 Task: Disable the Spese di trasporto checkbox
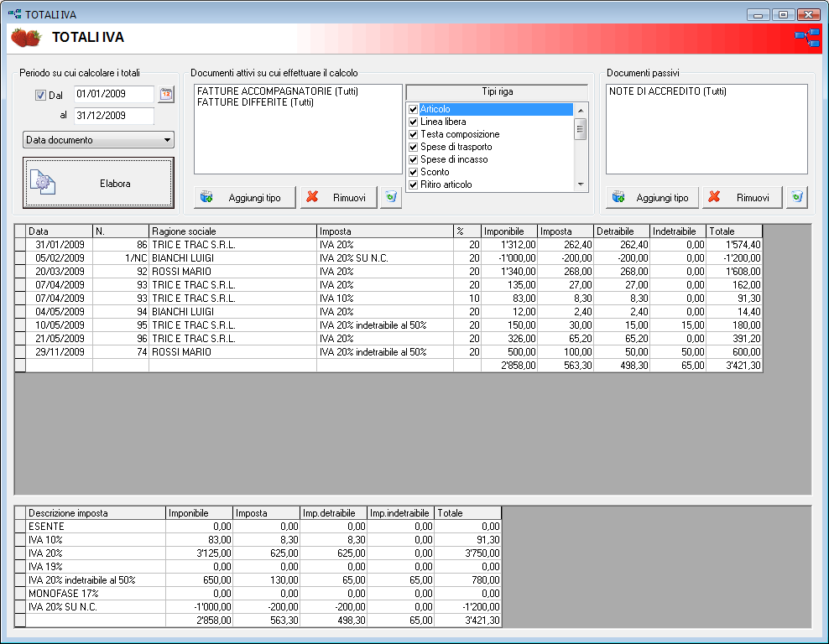[413, 148]
